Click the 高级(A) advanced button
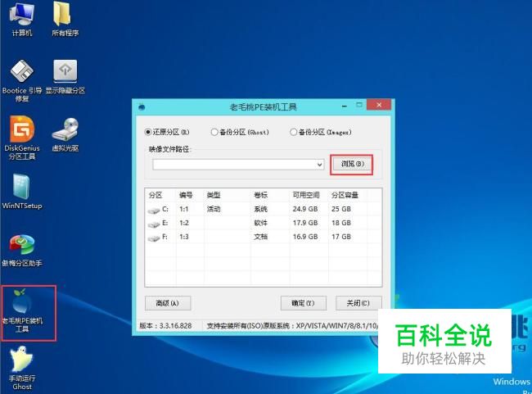The height and width of the screenshot is (394, 532). coord(168,303)
